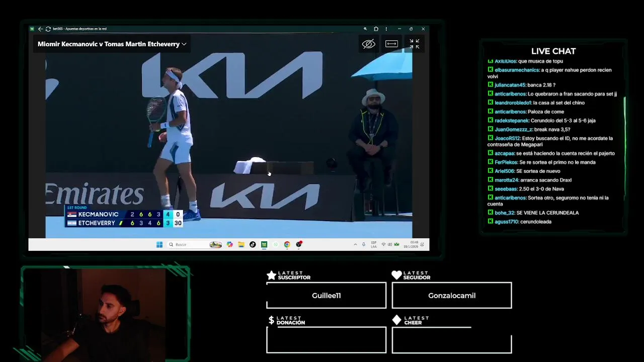Open File Explorer from the taskbar
The width and height of the screenshot is (644, 362).
point(242,244)
